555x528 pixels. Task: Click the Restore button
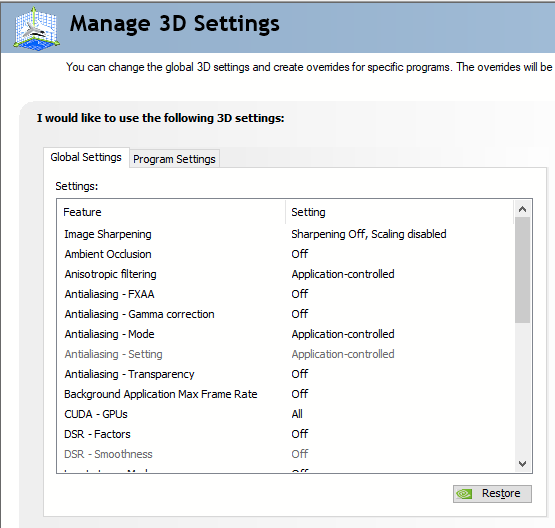coord(492,493)
